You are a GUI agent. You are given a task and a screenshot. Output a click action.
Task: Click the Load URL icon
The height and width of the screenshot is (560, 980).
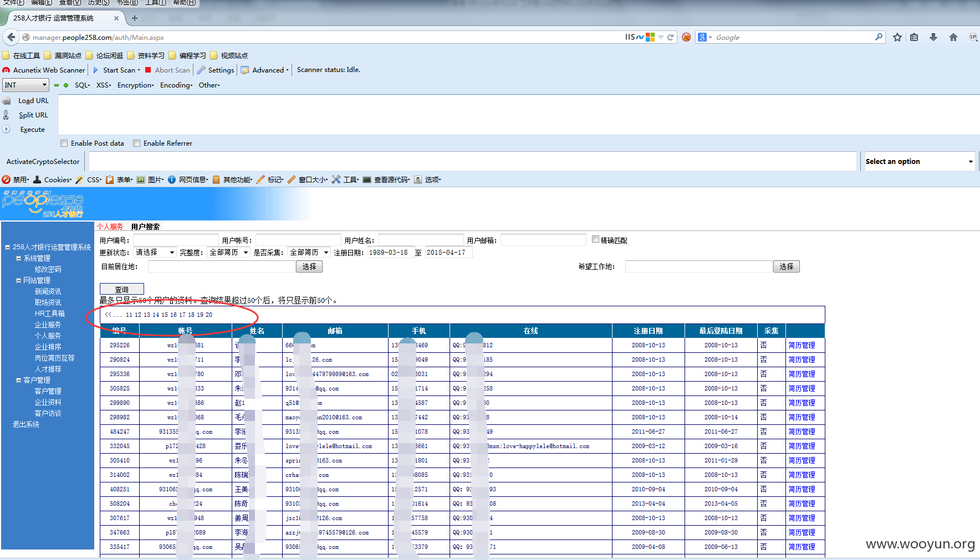pos(7,101)
